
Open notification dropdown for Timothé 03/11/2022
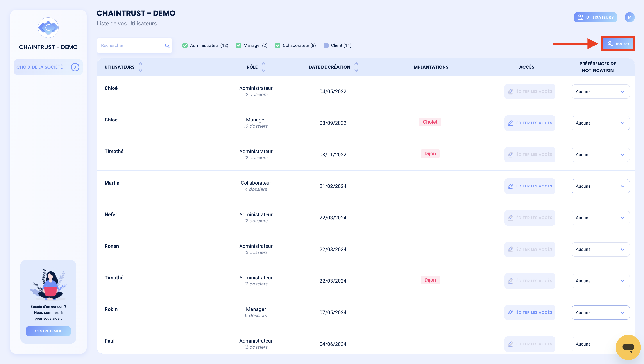click(601, 155)
